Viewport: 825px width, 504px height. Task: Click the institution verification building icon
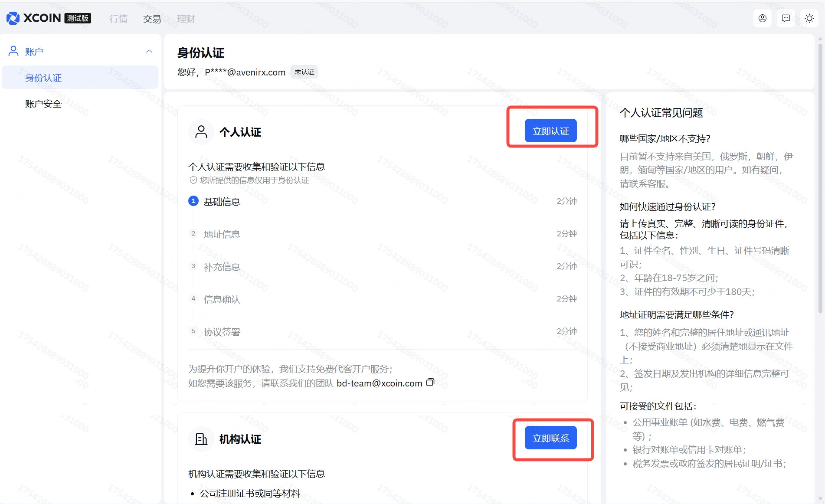point(201,439)
